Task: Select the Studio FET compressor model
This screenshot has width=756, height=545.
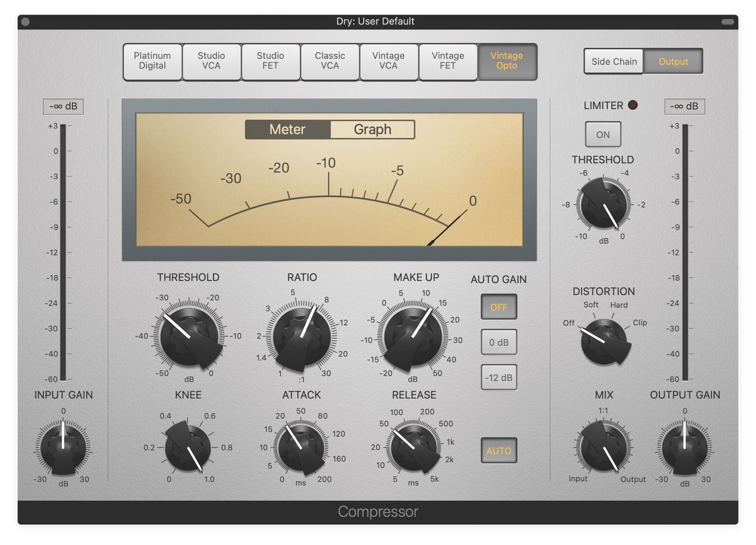Action: [x=271, y=61]
